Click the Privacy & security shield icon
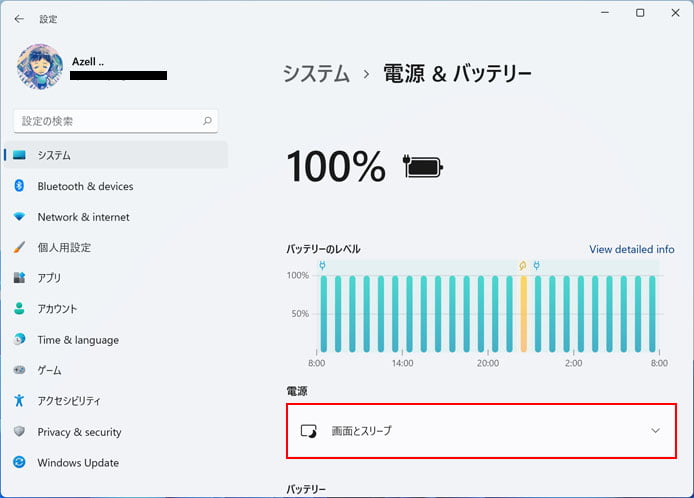The image size is (694, 498). click(x=19, y=431)
